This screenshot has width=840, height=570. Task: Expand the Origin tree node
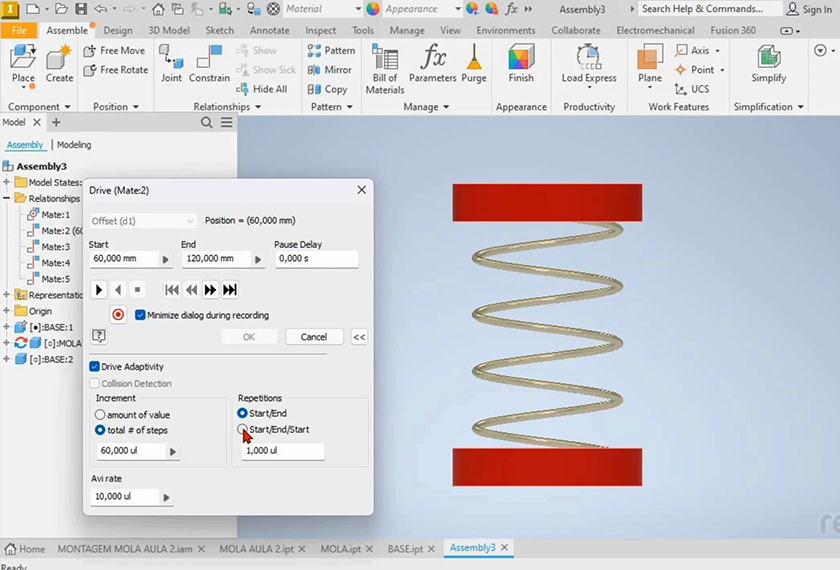pyautogui.click(x=7, y=311)
